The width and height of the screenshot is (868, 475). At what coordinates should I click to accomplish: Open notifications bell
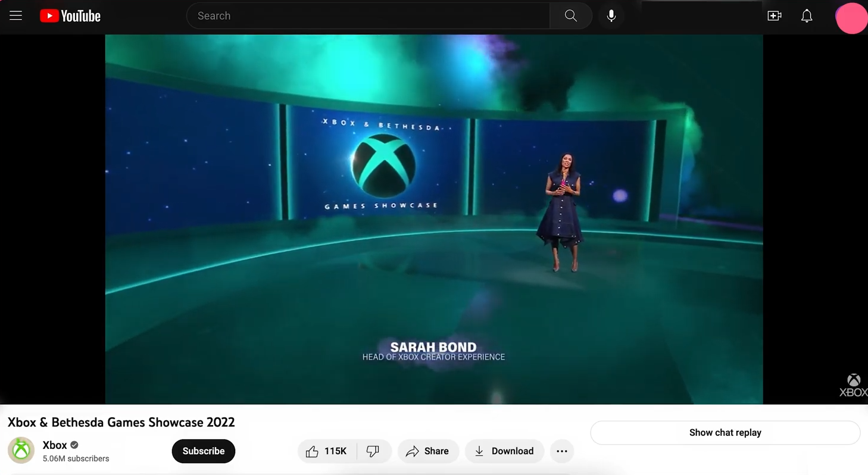[807, 16]
